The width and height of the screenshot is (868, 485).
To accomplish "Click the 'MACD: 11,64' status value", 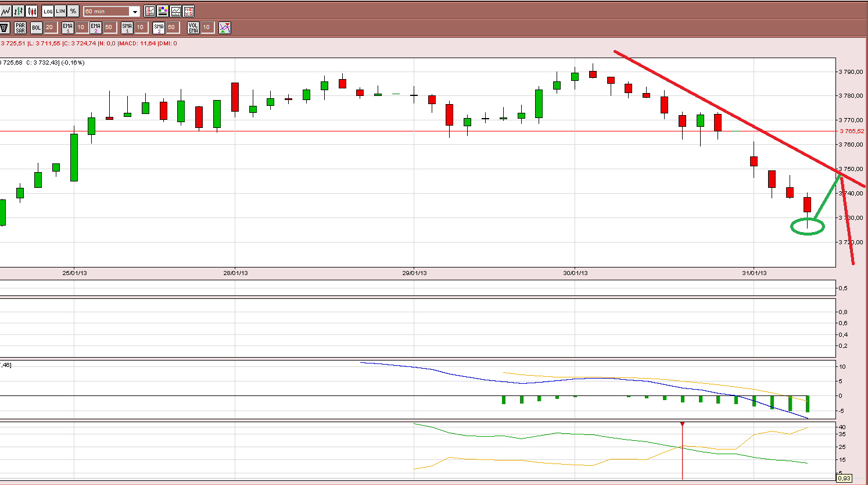I will [x=137, y=44].
